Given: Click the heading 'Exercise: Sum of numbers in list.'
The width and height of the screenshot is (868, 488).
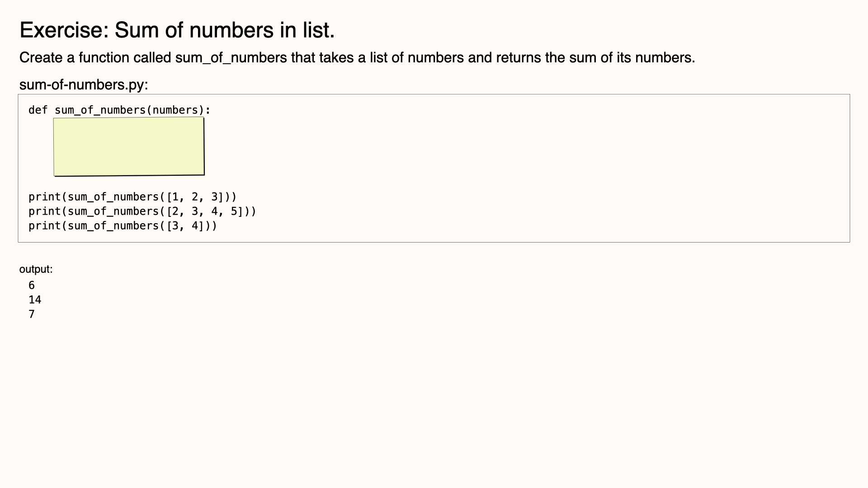Looking at the screenshot, I should (177, 30).
